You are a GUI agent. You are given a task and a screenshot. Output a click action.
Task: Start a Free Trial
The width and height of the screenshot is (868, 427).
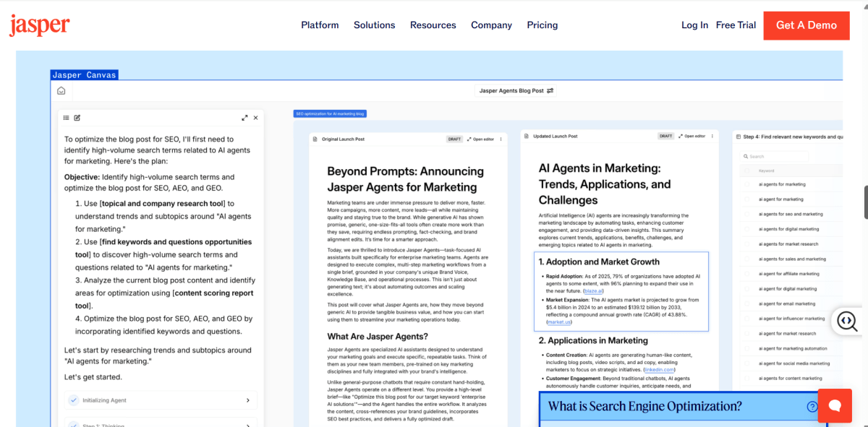pyautogui.click(x=736, y=25)
